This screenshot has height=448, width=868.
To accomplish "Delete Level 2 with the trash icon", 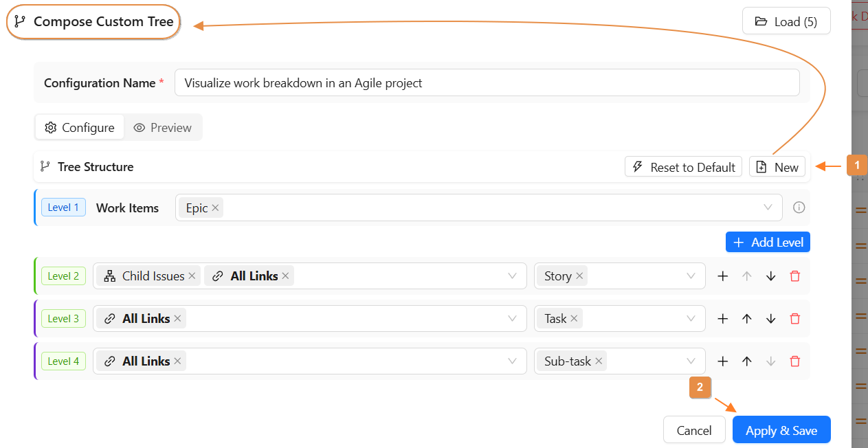I will pos(795,276).
